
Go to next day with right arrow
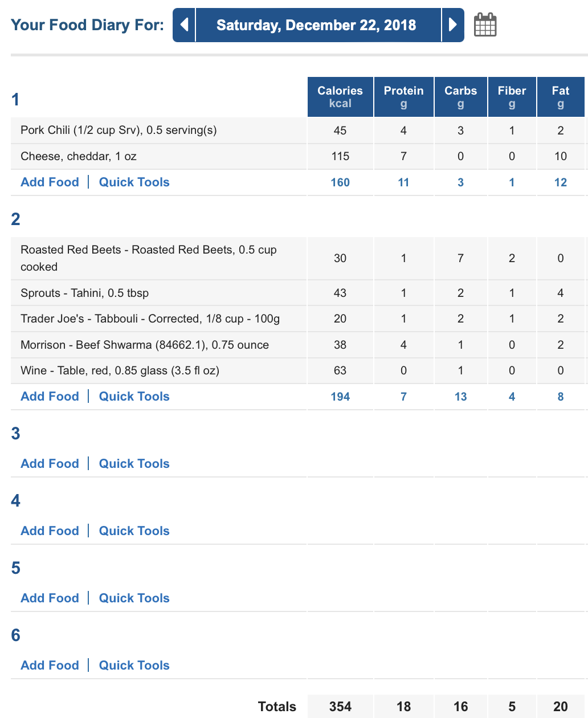tap(453, 25)
